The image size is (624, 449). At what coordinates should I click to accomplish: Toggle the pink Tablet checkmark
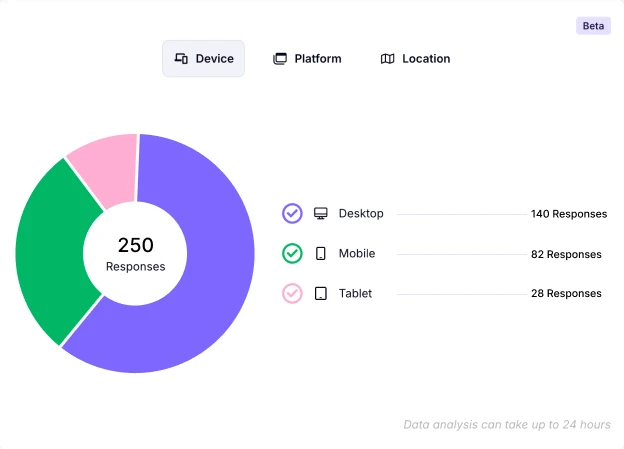pos(292,294)
